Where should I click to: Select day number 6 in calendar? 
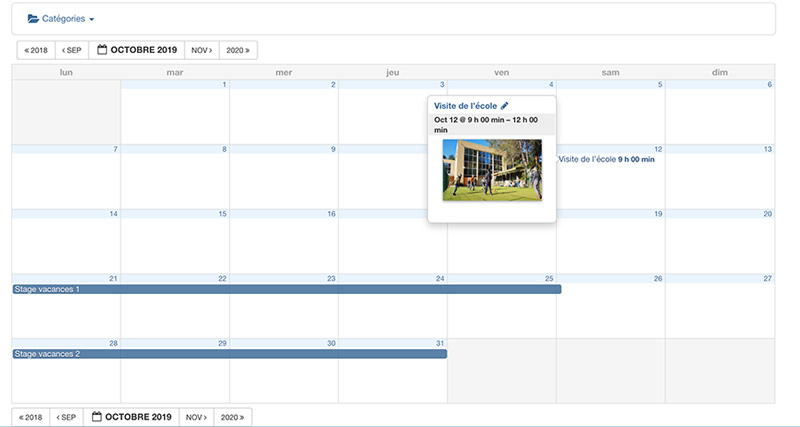(x=769, y=84)
